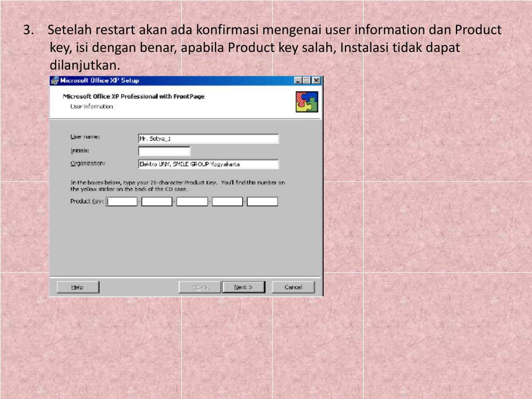This screenshot has width=532, height=399.
Task: Click the first Product Key box
Action: tap(122, 202)
